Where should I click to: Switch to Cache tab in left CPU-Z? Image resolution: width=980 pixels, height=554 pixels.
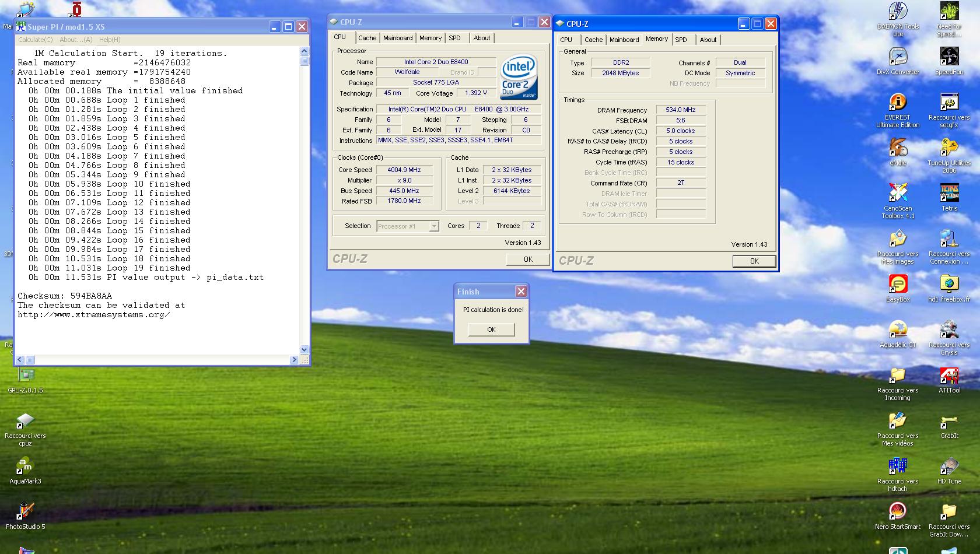point(367,38)
